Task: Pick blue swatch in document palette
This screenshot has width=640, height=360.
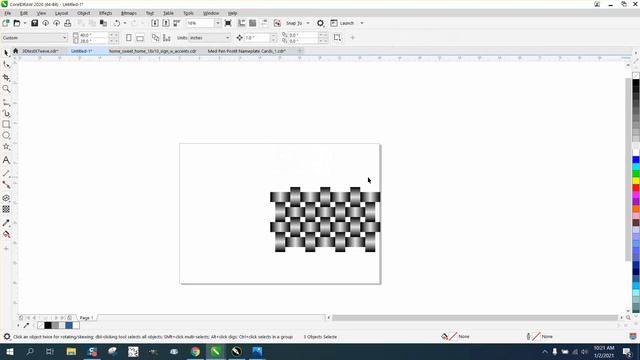Action: pos(69,325)
